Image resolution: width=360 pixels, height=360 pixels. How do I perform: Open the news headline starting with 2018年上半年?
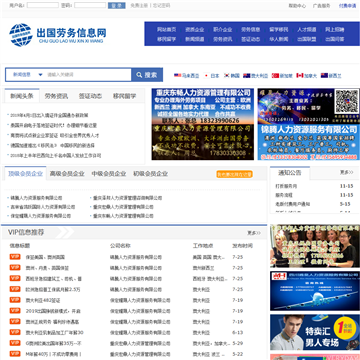point(55,155)
